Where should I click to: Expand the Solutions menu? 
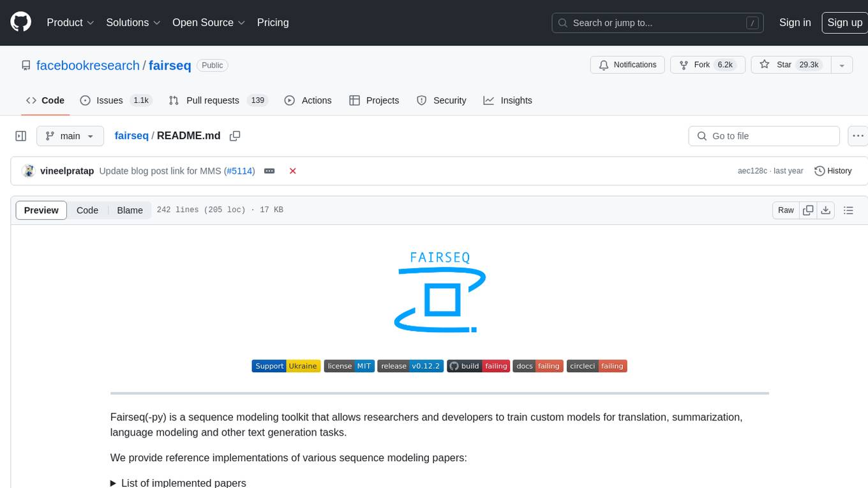(x=133, y=22)
